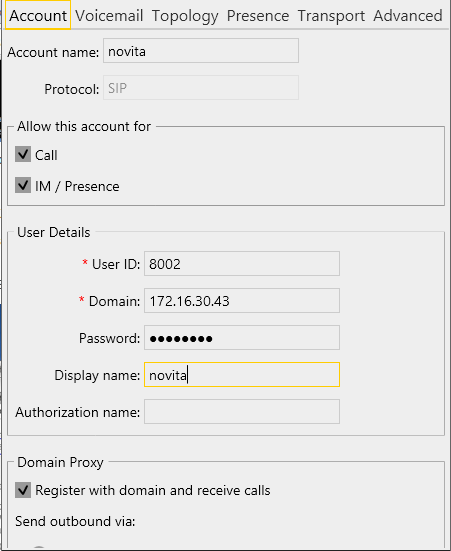This screenshot has width=451, height=551.
Task: Switch to the Voicemail tab
Action: tap(109, 16)
